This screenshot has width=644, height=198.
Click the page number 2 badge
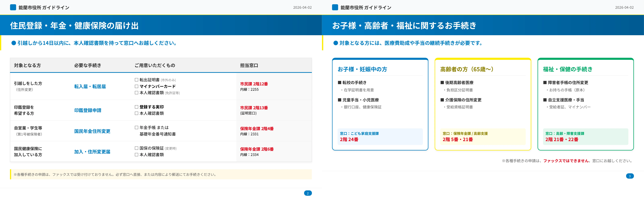click(x=308, y=193)
